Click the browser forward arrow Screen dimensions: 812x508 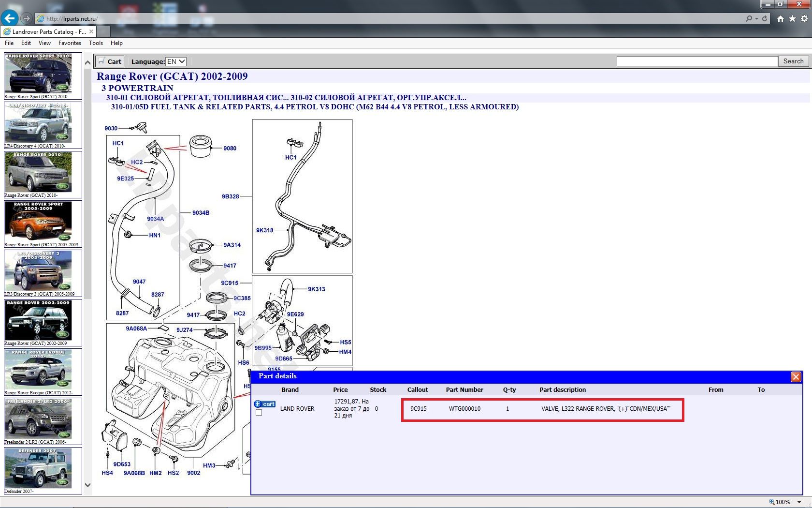click(x=27, y=18)
